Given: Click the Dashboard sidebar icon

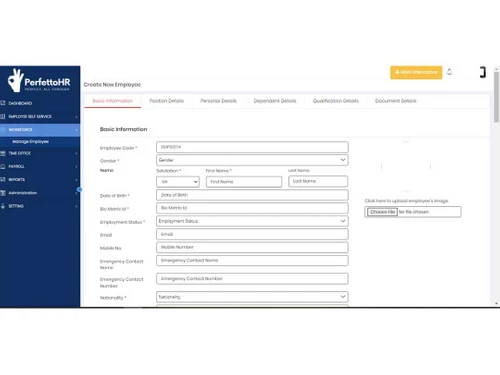Looking at the screenshot, I should [3, 103].
